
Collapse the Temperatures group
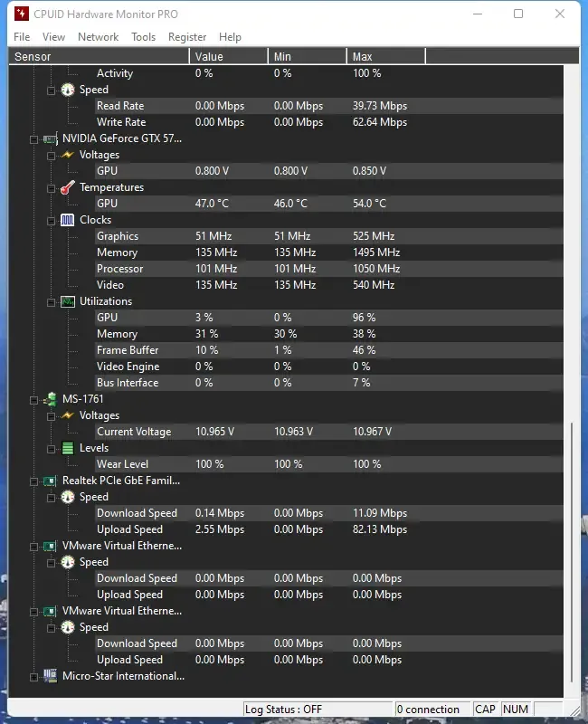(52, 188)
